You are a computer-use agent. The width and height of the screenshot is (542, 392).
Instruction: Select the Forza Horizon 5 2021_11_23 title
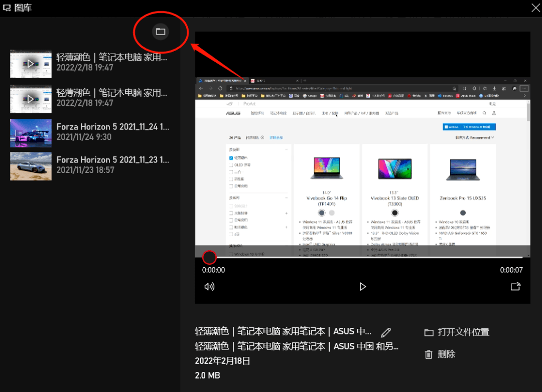pos(112,160)
